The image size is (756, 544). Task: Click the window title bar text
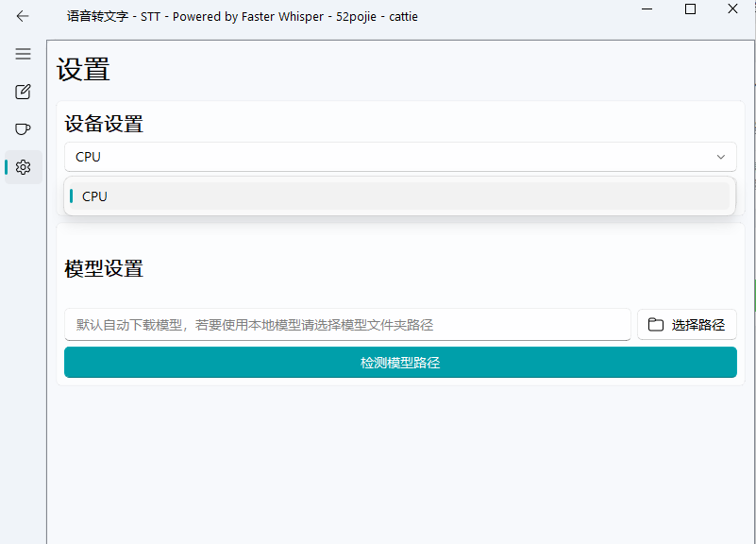[242, 16]
